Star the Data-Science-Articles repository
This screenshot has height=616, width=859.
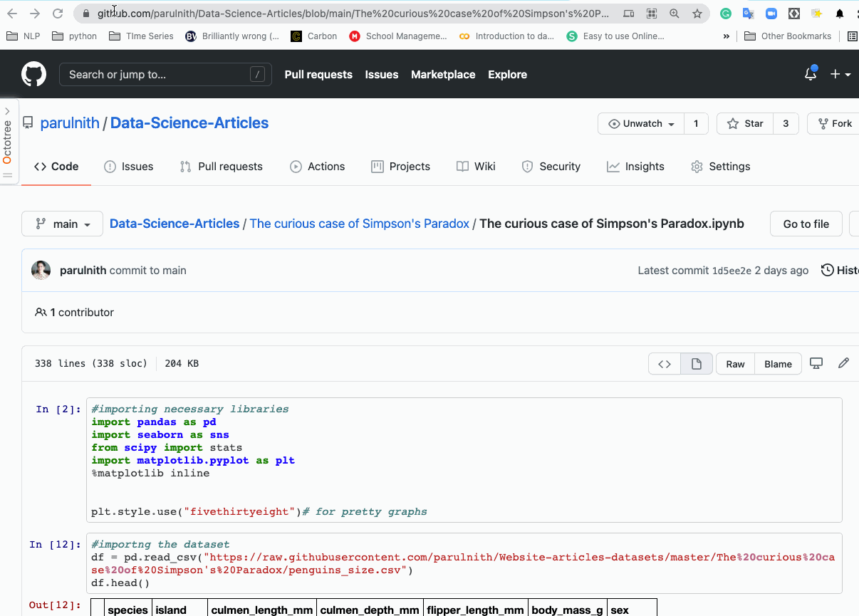pos(745,123)
